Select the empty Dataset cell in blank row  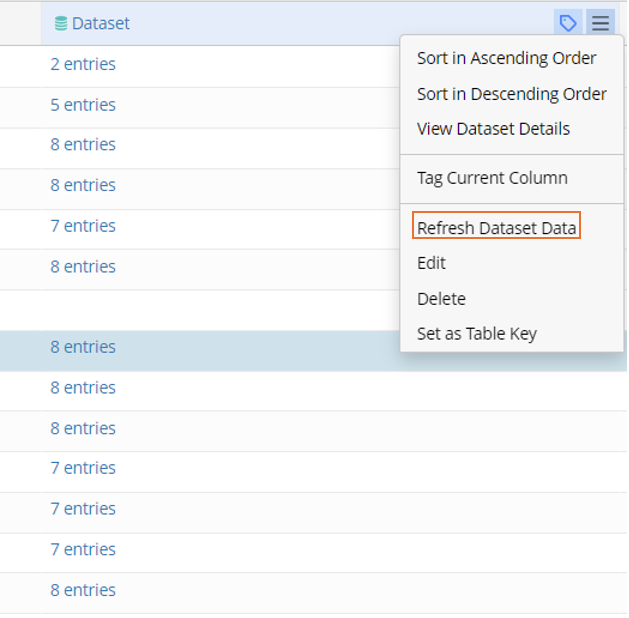(200, 308)
